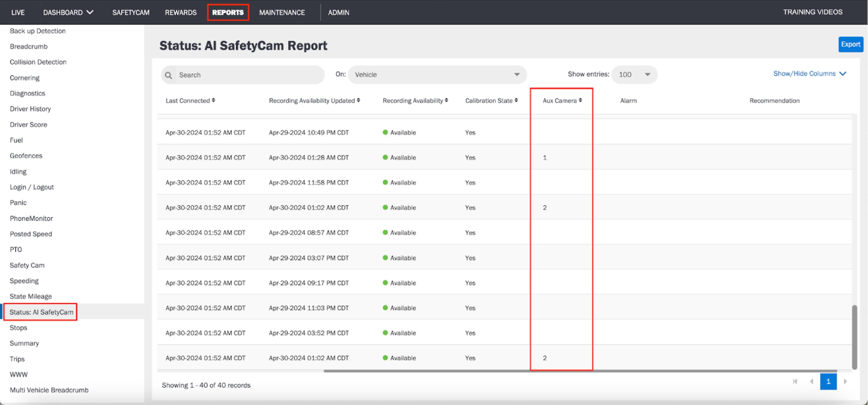This screenshot has width=868, height=405.
Task: Expand Show/Hide Columns menu
Action: 810,74
